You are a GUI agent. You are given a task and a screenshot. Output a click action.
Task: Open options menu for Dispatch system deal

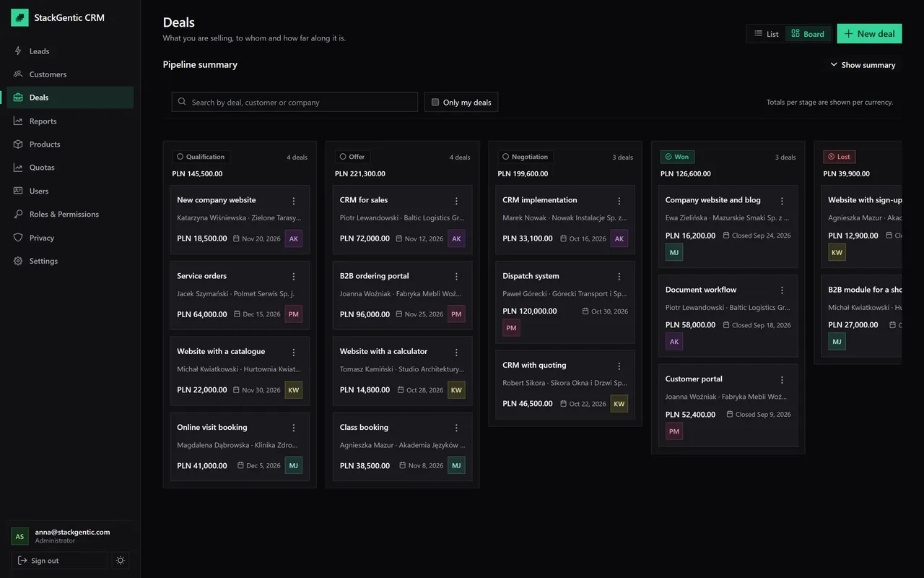click(x=619, y=277)
